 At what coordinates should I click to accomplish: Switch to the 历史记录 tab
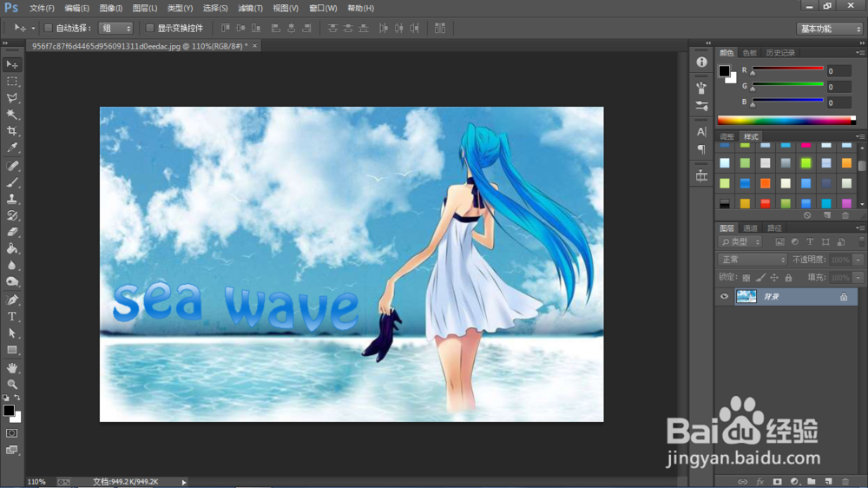point(780,53)
